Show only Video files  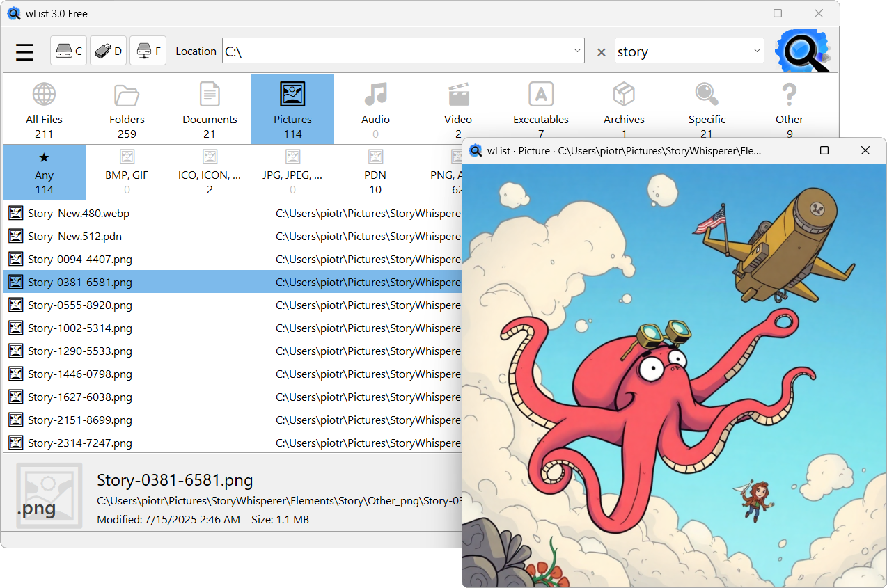click(x=458, y=108)
